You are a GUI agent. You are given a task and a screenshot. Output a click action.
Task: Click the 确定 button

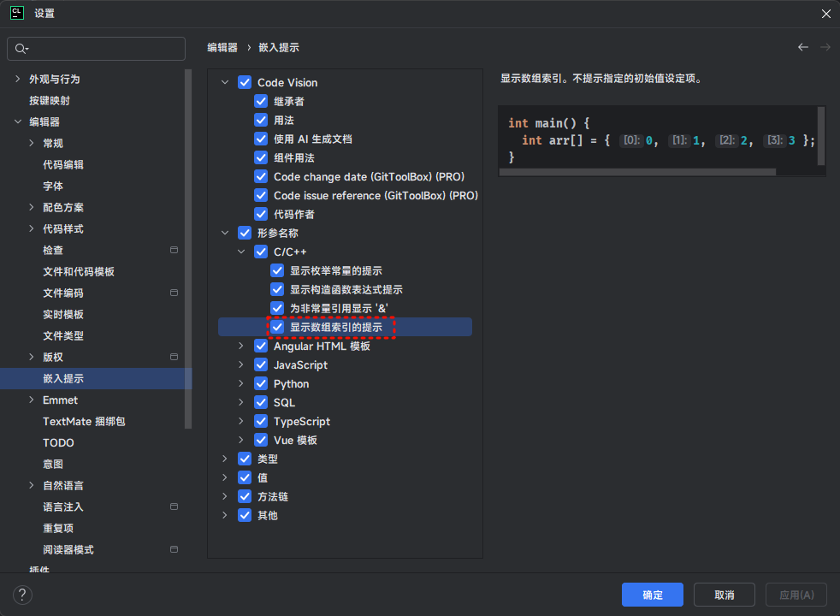coord(652,595)
